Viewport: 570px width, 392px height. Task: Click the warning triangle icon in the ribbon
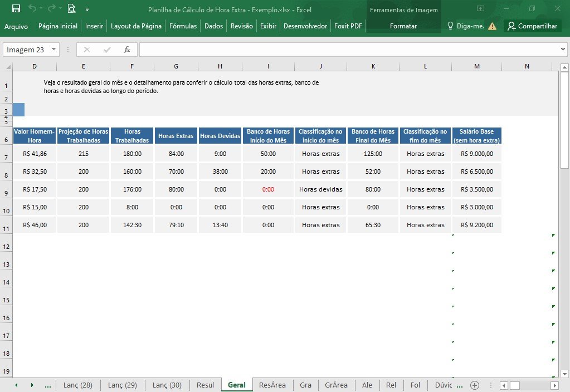492,26
